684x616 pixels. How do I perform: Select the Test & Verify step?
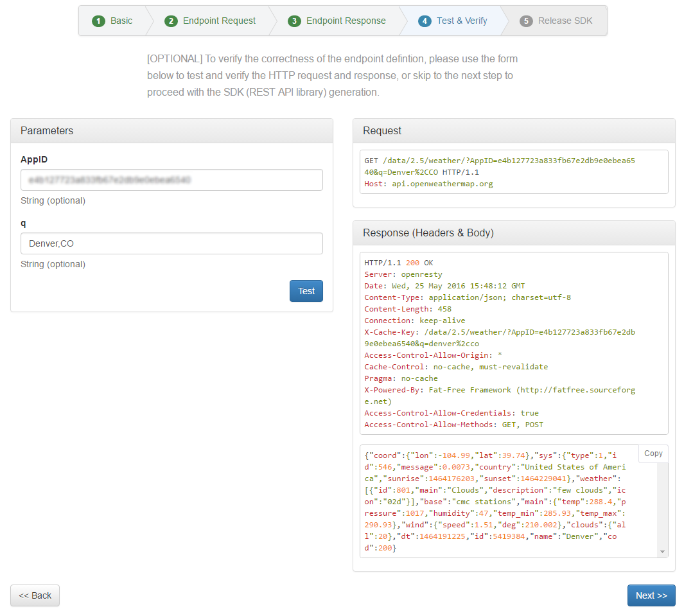coord(461,21)
